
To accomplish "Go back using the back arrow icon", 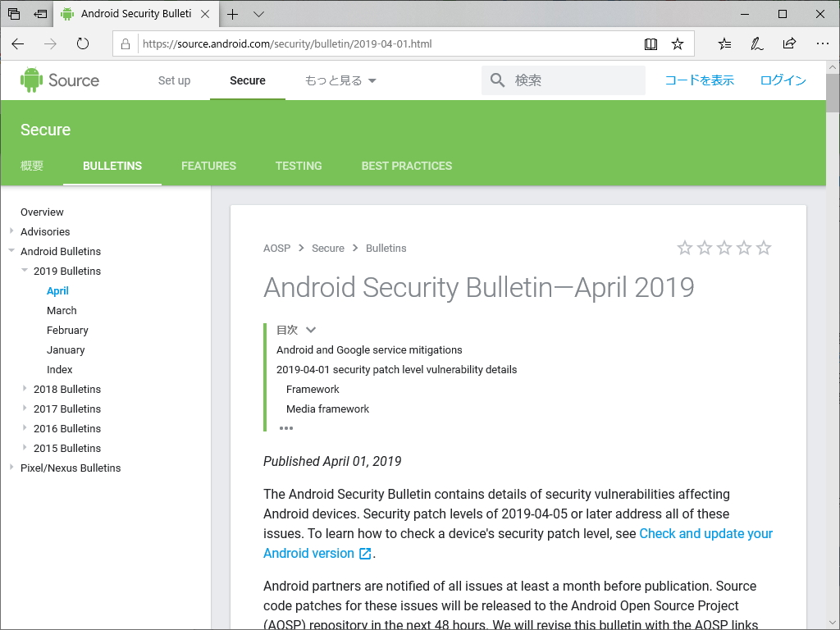I will click(18, 44).
